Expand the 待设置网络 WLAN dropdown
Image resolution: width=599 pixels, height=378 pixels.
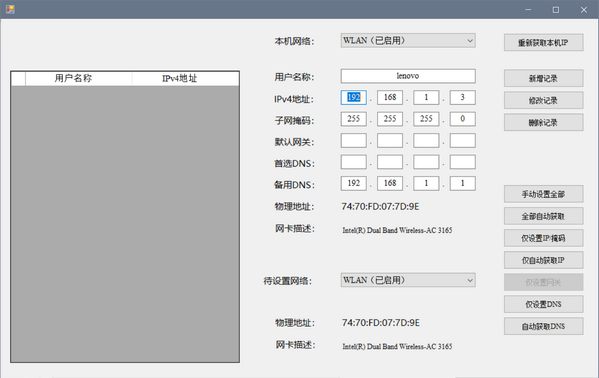[x=408, y=280]
